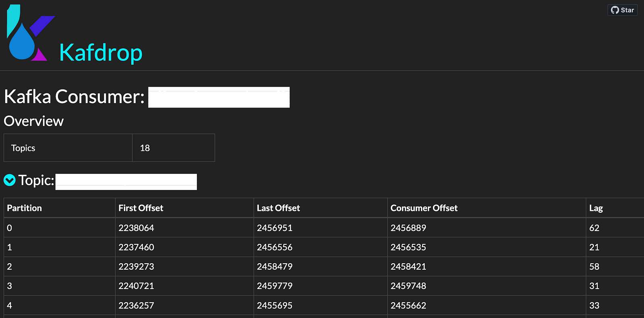Open the Kafdrop home title link

pyautogui.click(x=101, y=53)
